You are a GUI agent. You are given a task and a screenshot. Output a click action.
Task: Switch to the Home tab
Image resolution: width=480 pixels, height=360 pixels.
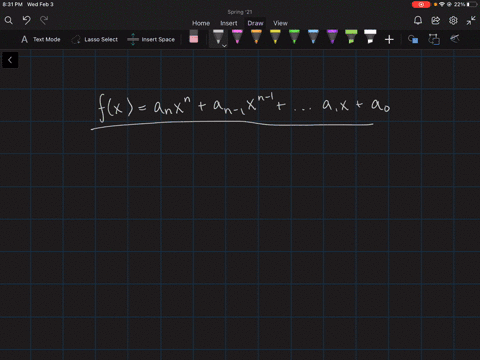pos(201,23)
